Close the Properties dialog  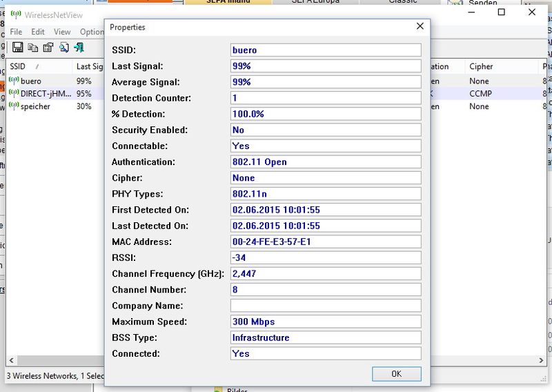coord(420,26)
